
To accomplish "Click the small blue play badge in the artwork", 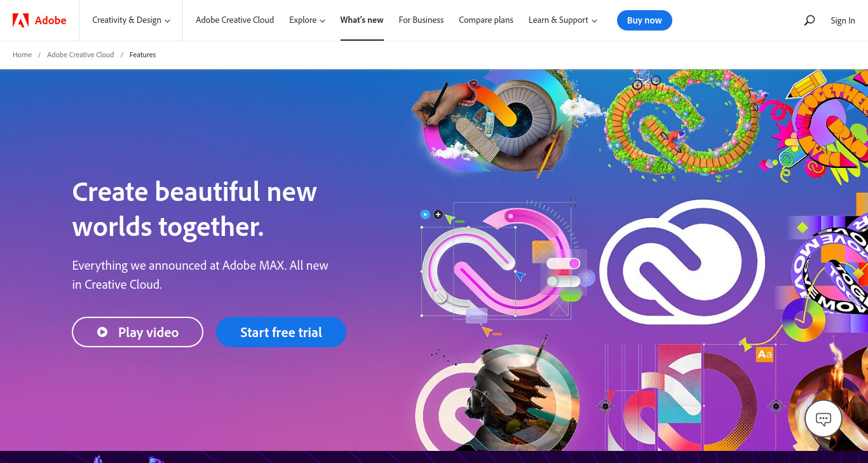I will pos(425,214).
